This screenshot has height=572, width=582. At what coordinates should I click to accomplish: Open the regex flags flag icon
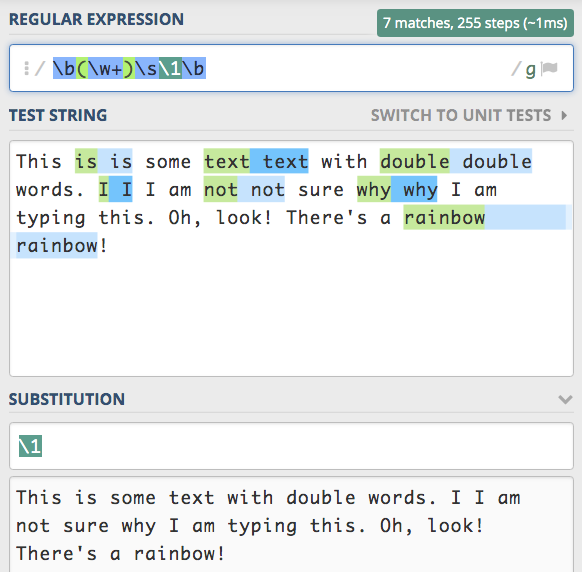pos(549,69)
